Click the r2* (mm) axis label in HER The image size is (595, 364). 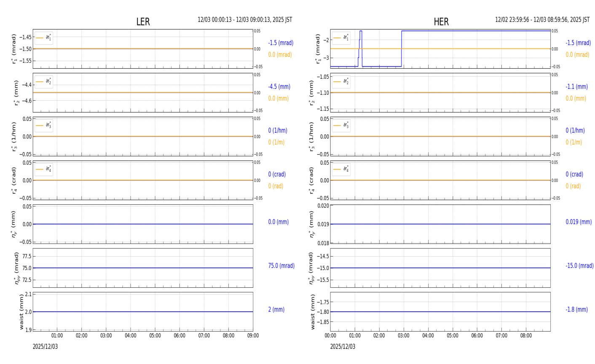pos(311,93)
